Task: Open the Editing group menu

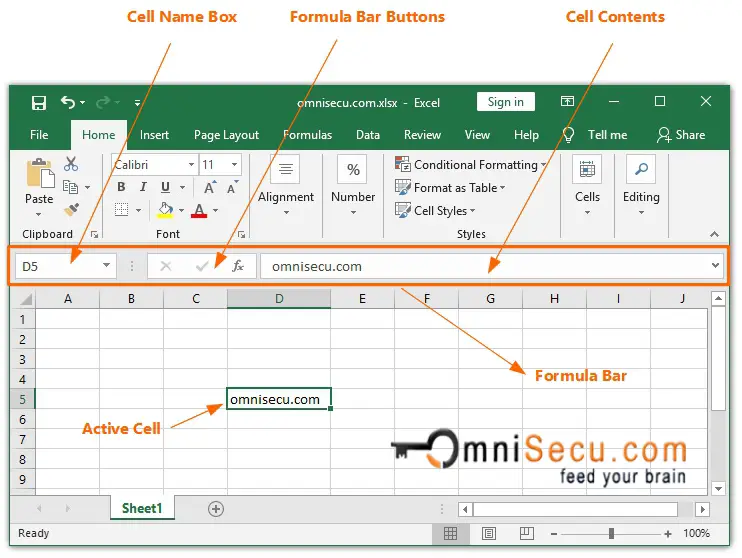Action: 641,186
